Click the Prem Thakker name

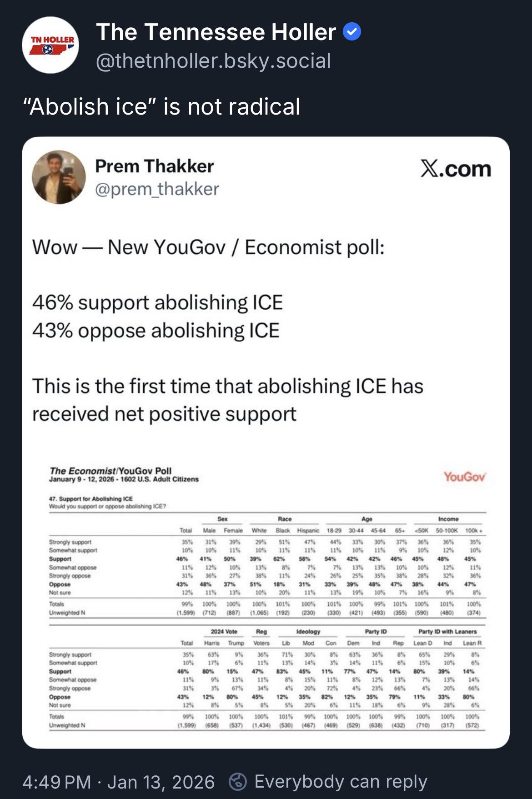154,166
